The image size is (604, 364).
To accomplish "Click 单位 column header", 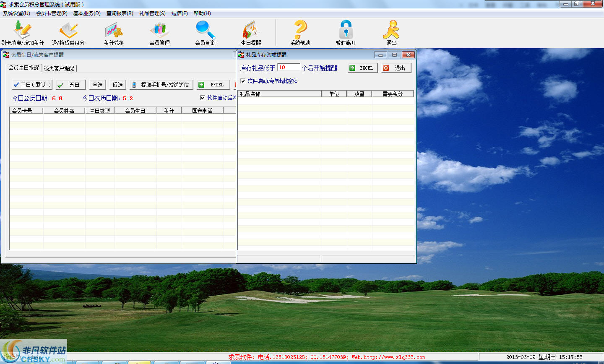I will [334, 94].
